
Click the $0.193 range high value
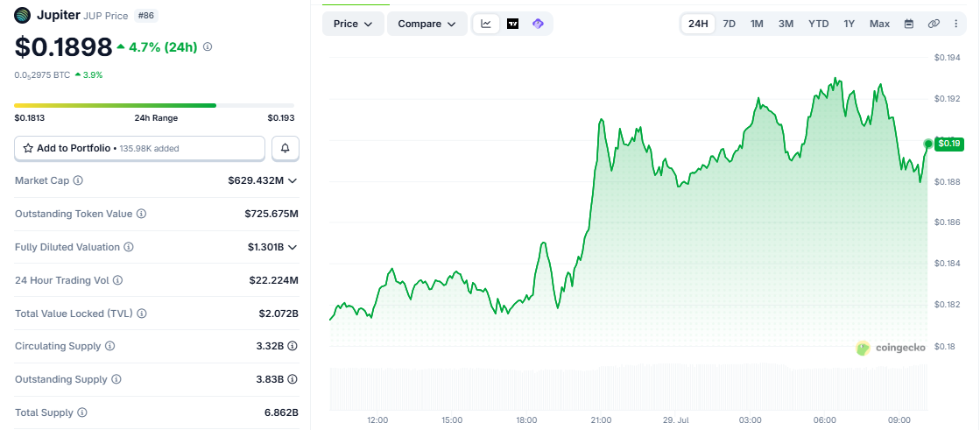tap(281, 117)
